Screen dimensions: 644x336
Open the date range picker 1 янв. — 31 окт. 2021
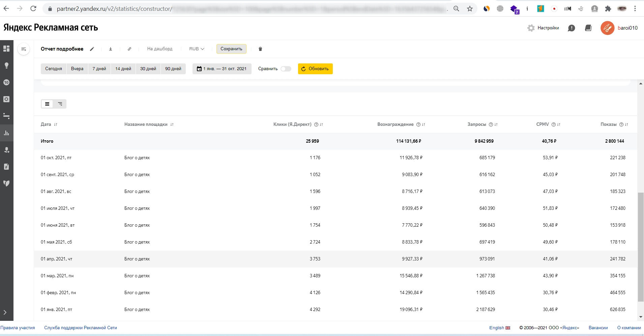[222, 69]
